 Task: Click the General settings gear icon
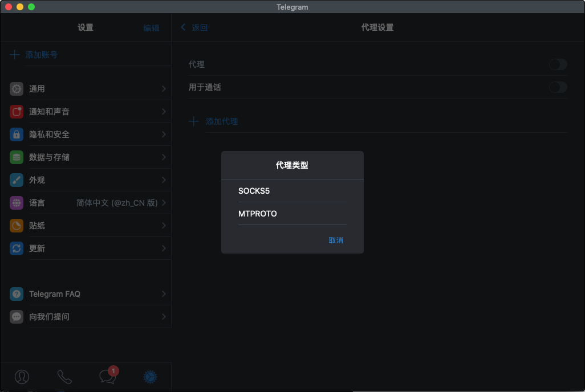(17, 89)
